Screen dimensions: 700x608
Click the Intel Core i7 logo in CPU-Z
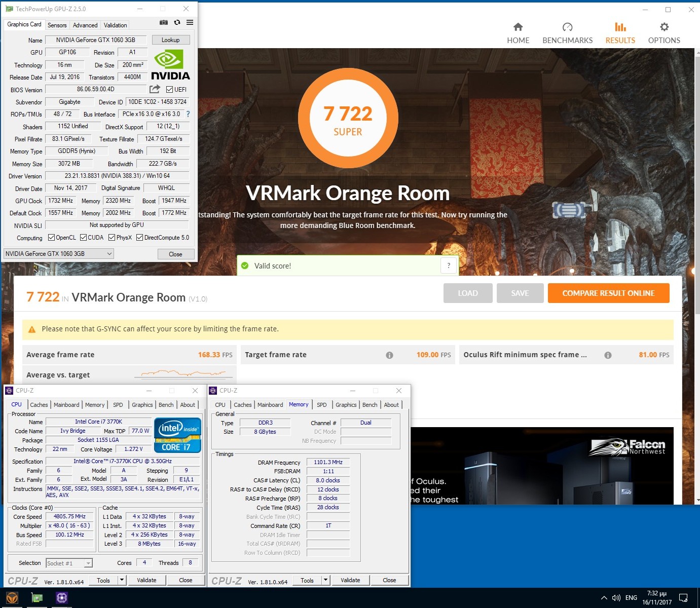coord(177,435)
